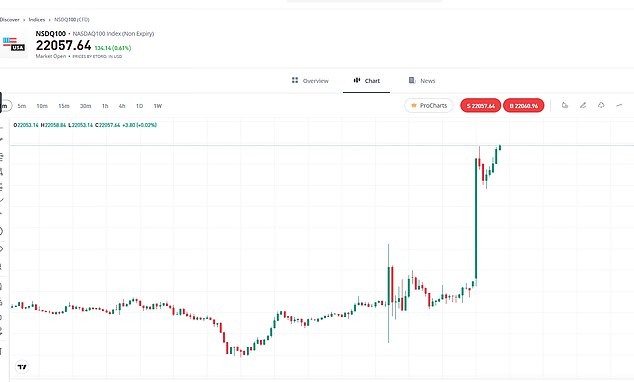Click the shapes icon beside price buttons
The image size is (634, 382).
click(565, 106)
